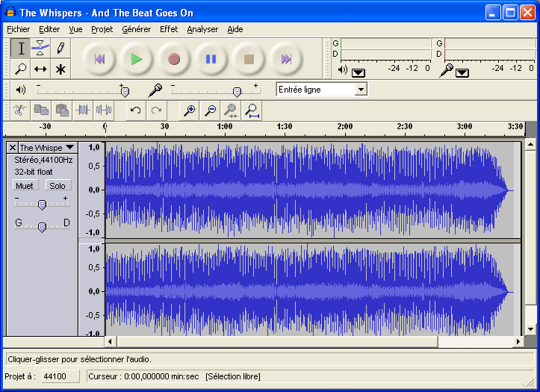Open The Whispe track name menu
The image size is (540, 392).
click(47, 148)
